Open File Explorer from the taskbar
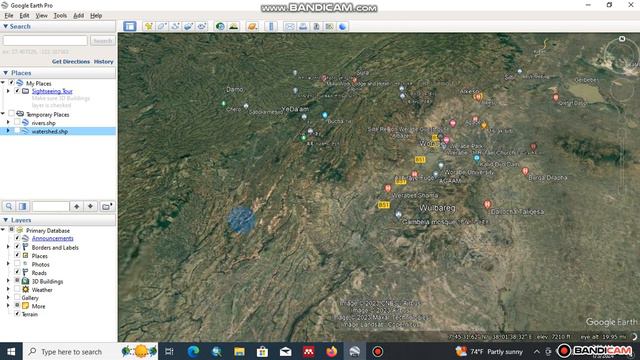Image resolution: width=640 pixels, height=360 pixels. 239,351
